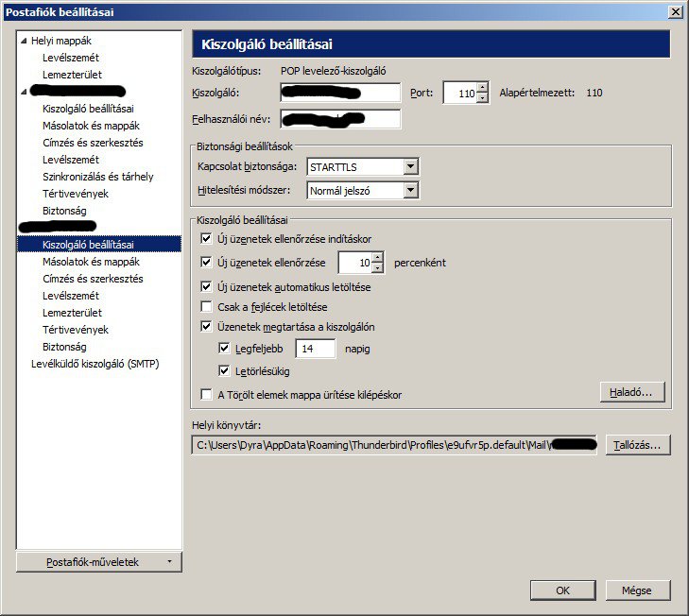Click the check interval field showing 10
689x616 pixels.
click(355, 263)
